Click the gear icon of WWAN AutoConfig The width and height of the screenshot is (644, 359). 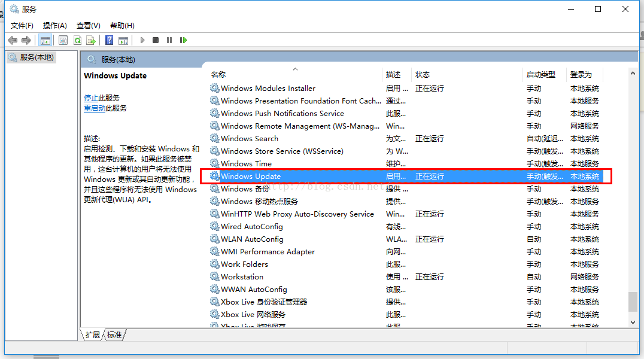click(x=214, y=289)
